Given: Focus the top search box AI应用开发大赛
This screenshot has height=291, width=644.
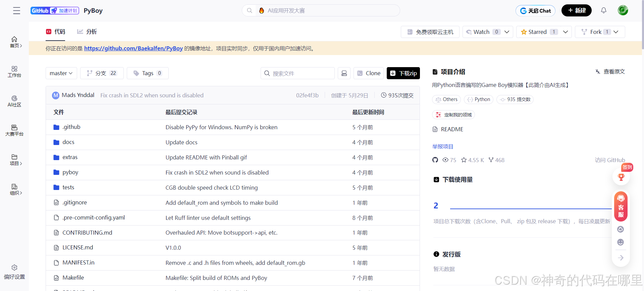Looking at the screenshot, I should [x=321, y=10].
